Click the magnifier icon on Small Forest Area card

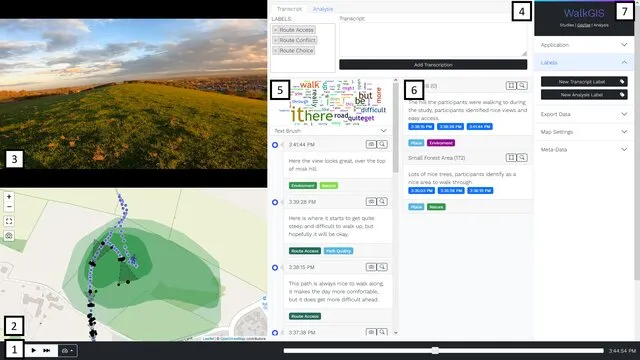[x=522, y=158]
